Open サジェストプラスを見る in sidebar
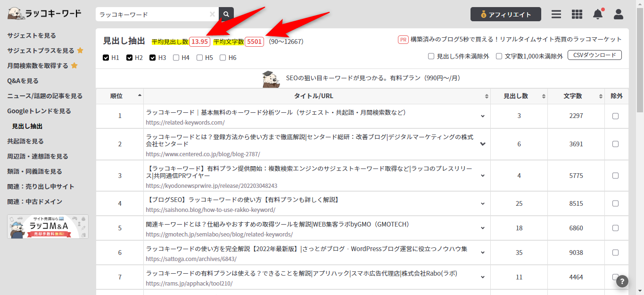 click(41, 51)
